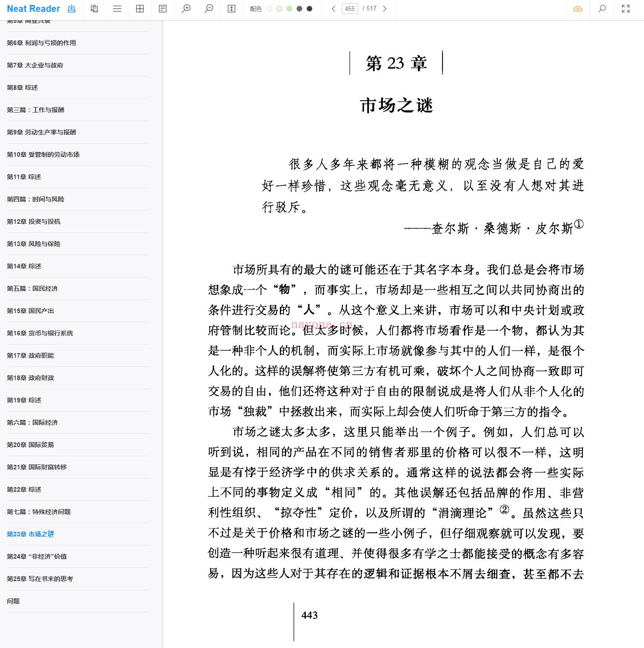Open chapter 第25章 写在书末的思考
The height and width of the screenshot is (648, 644).
[40, 579]
